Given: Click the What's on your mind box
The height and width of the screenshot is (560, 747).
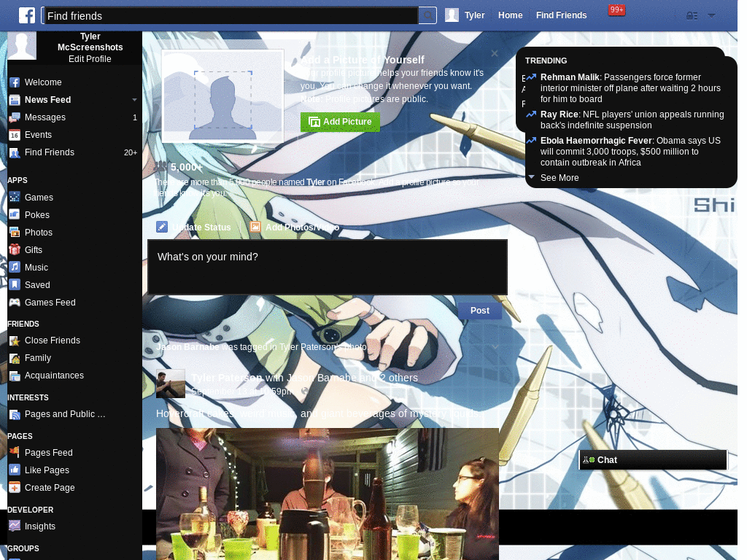Looking at the screenshot, I should (328, 267).
